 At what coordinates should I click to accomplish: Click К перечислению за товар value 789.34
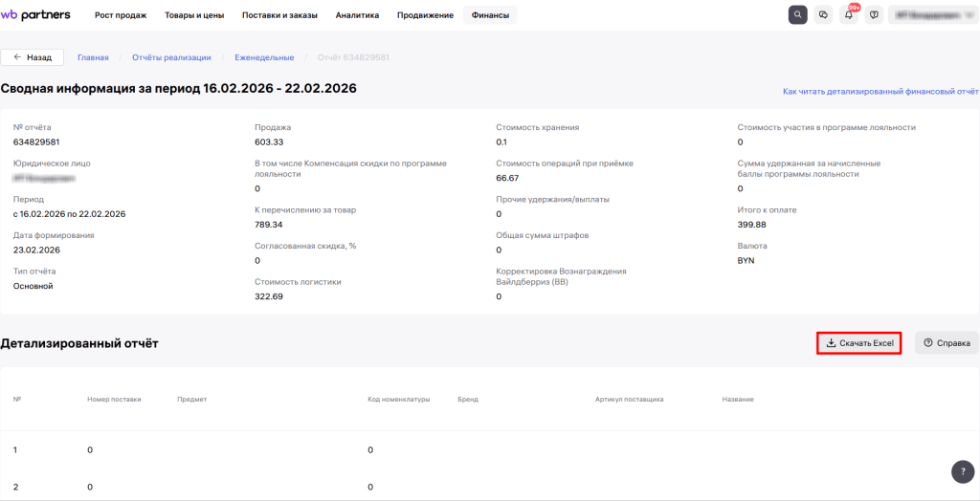(x=269, y=225)
